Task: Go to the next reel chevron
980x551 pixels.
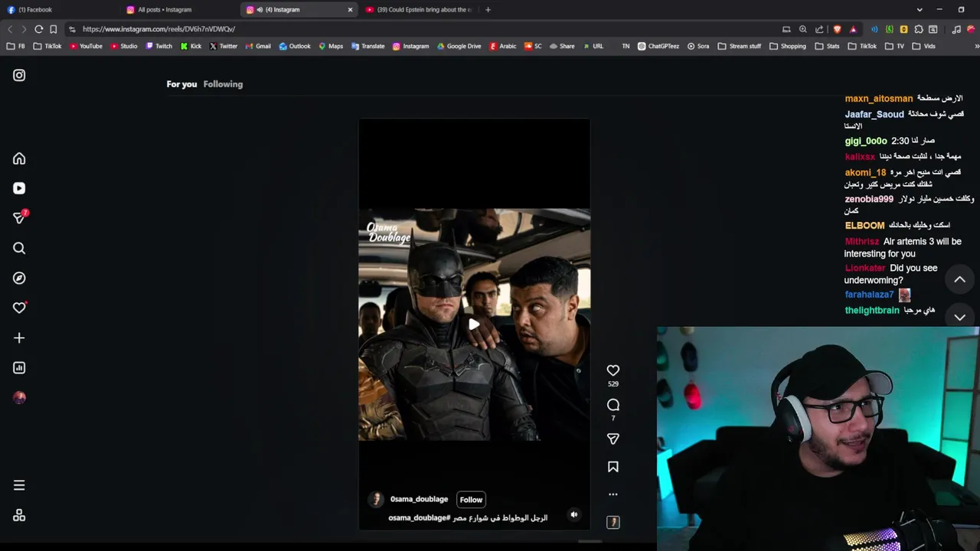Action: click(x=959, y=317)
